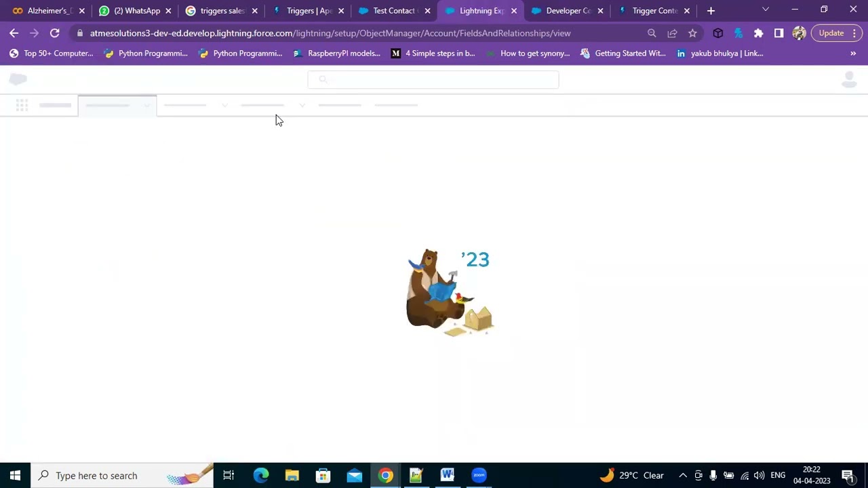Launch Microsoft Edge from the taskbar
This screenshot has width=868, height=488.
tap(261, 475)
